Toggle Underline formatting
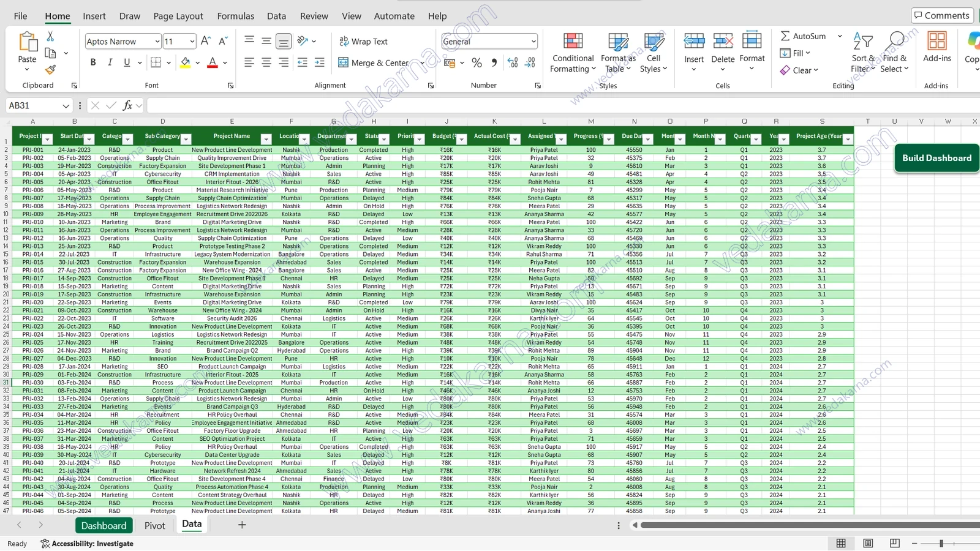980x551 pixels. tap(127, 62)
